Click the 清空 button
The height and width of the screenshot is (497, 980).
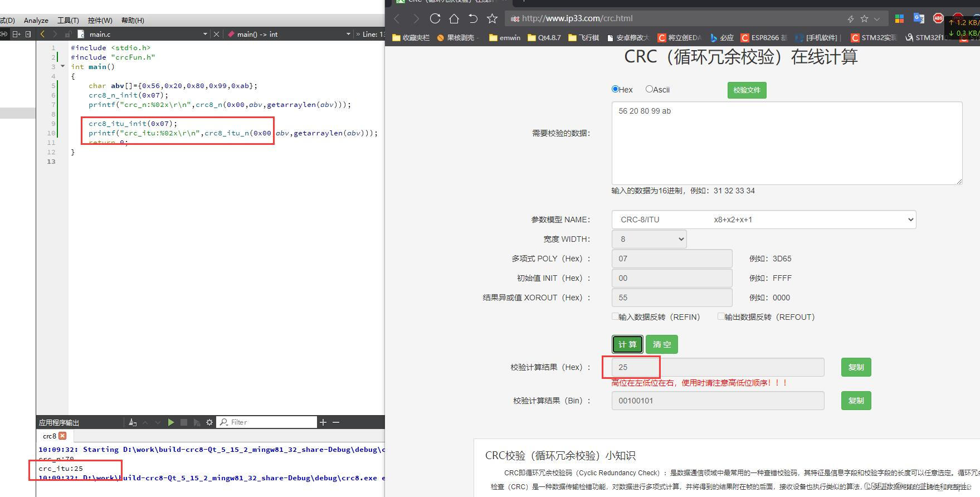click(662, 344)
